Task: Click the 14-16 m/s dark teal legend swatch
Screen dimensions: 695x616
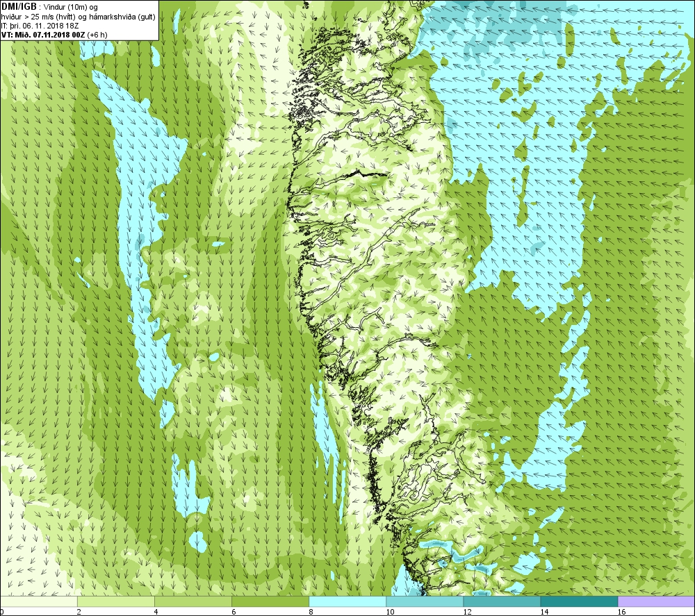Action: pyautogui.click(x=579, y=601)
